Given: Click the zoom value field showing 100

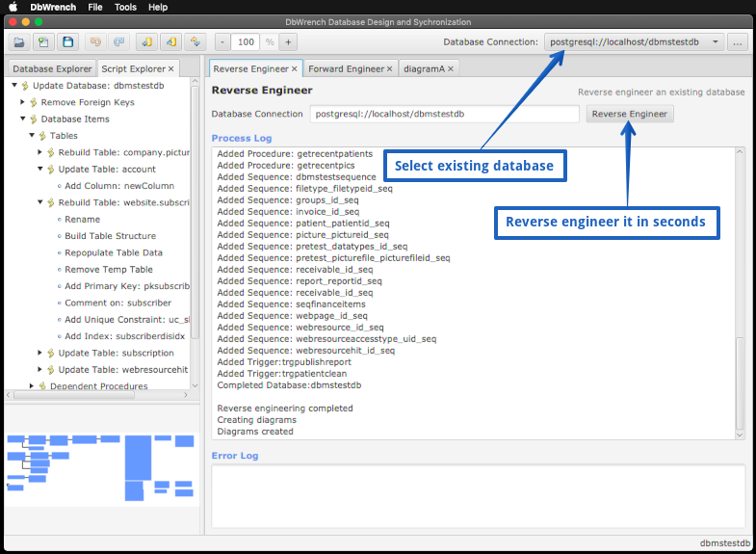Looking at the screenshot, I should (246, 42).
